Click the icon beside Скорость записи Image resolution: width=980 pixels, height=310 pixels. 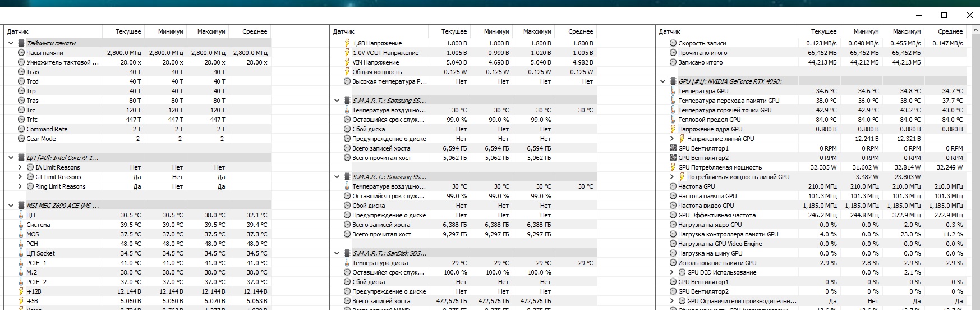coord(673,43)
